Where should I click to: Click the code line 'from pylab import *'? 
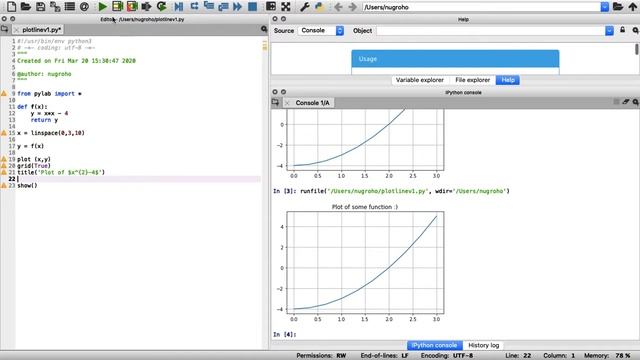click(49, 93)
